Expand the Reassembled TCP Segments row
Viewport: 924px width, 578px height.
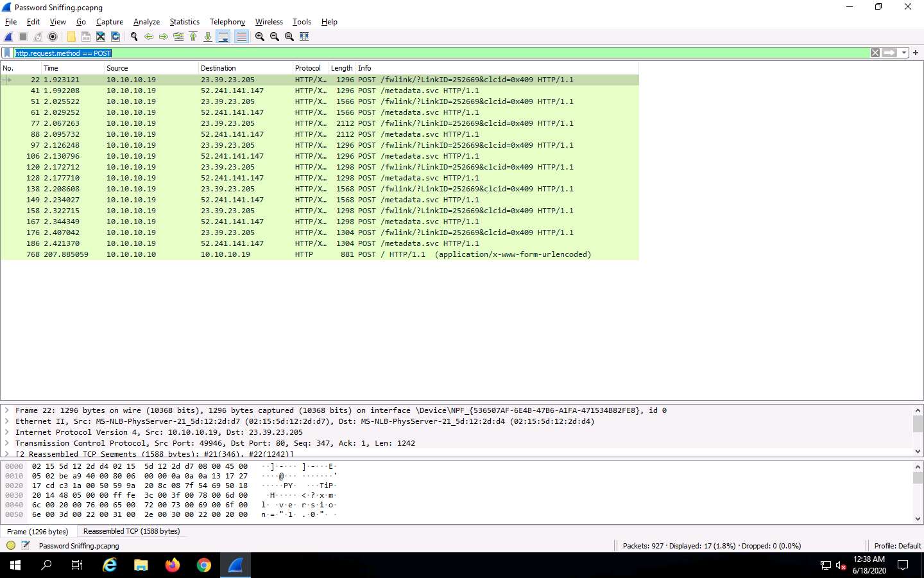pos(7,453)
